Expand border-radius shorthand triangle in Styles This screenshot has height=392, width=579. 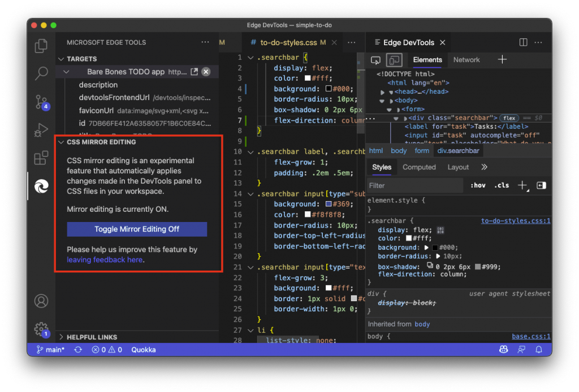pos(438,256)
